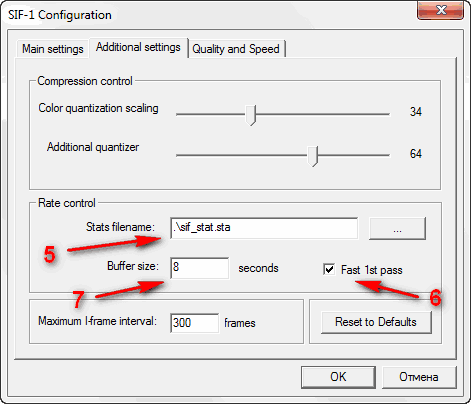Image resolution: width=471 pixels, height=404 pixels.
Task: Click Color quantization track left of thumb
Action: pyautogui.click(x=211, y=114)
